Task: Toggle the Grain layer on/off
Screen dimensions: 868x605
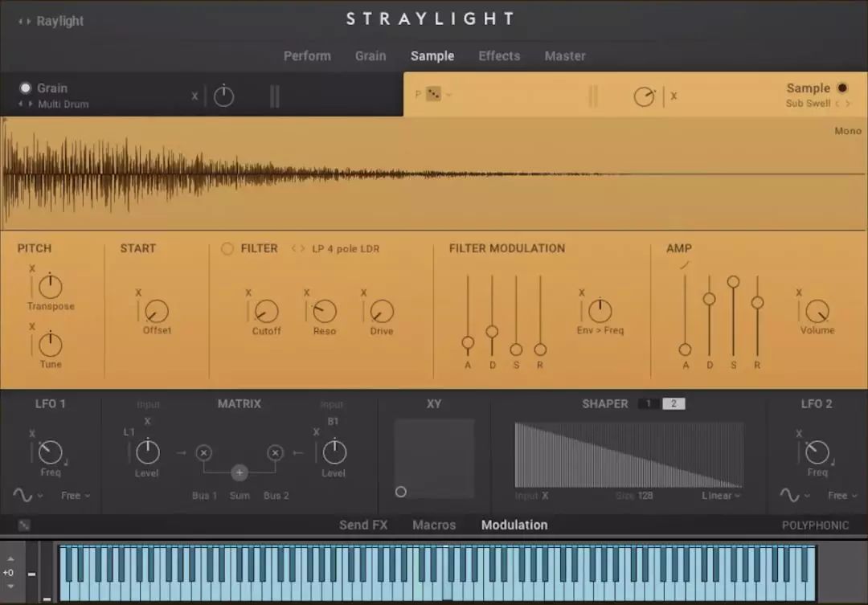Action: (x=26, y=88)
